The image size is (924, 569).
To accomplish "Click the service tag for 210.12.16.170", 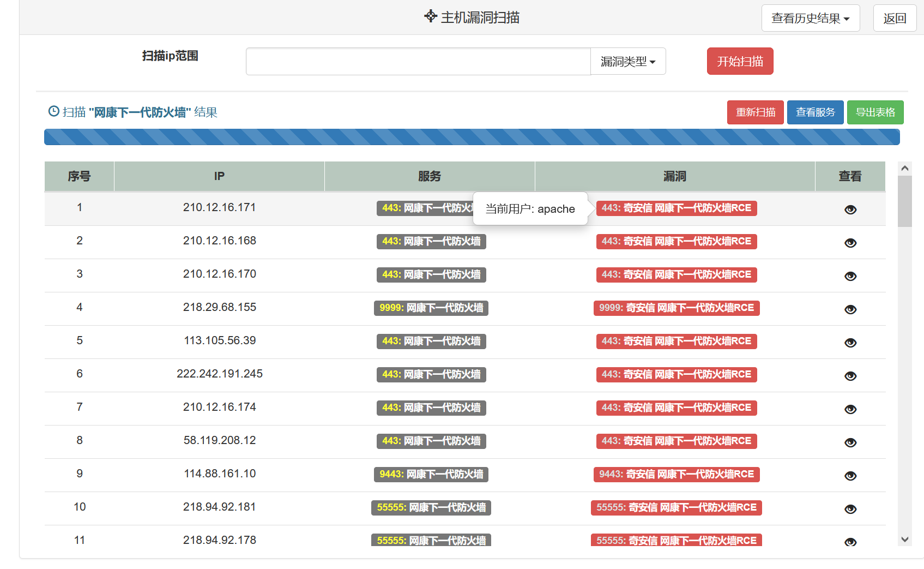I will (x=431, y=274).
